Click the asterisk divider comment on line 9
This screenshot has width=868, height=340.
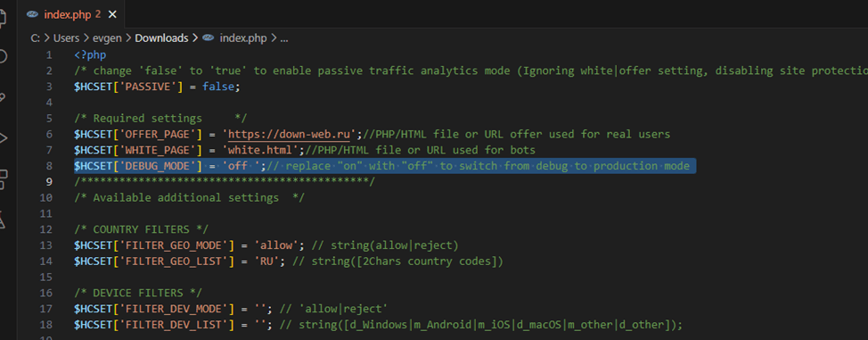pyautogui.click(x=225, y=181)
